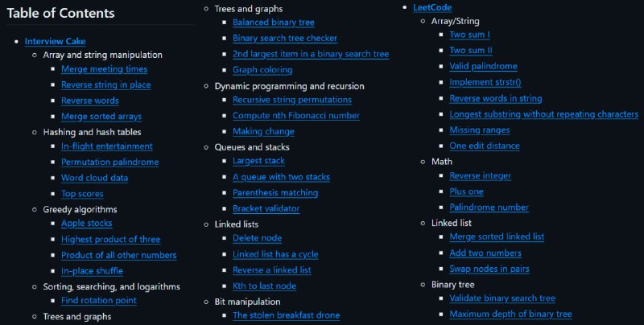Open Product of all other numbers
This screenshot has height=325, width=644.
click(118, 255)
